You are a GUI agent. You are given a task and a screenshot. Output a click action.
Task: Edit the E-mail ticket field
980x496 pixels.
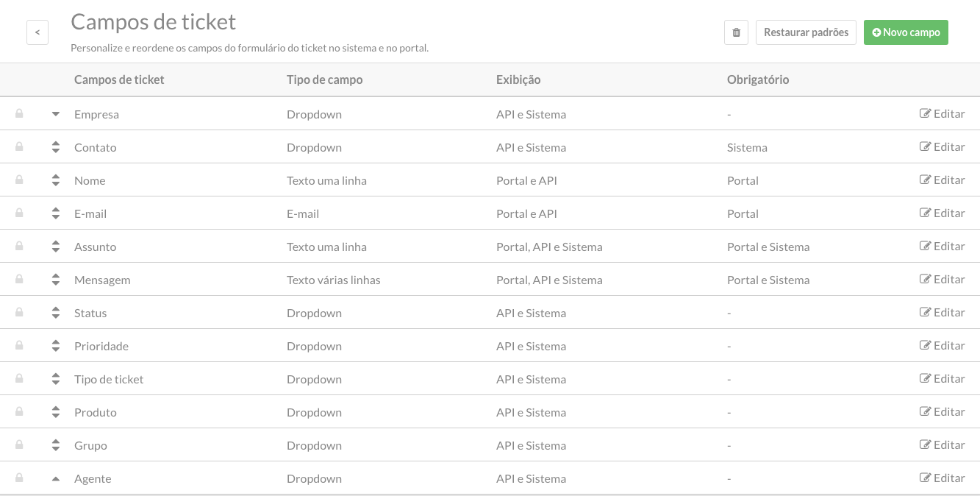tap(943, 213)
